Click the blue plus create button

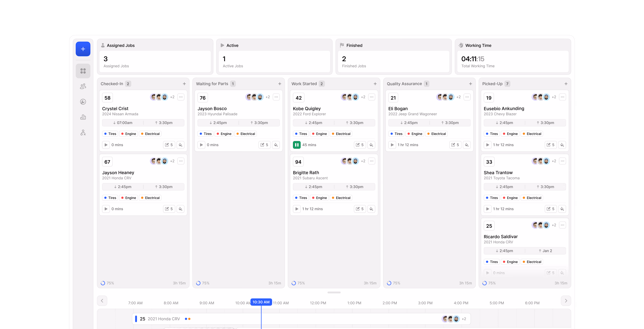pos(83,49)
